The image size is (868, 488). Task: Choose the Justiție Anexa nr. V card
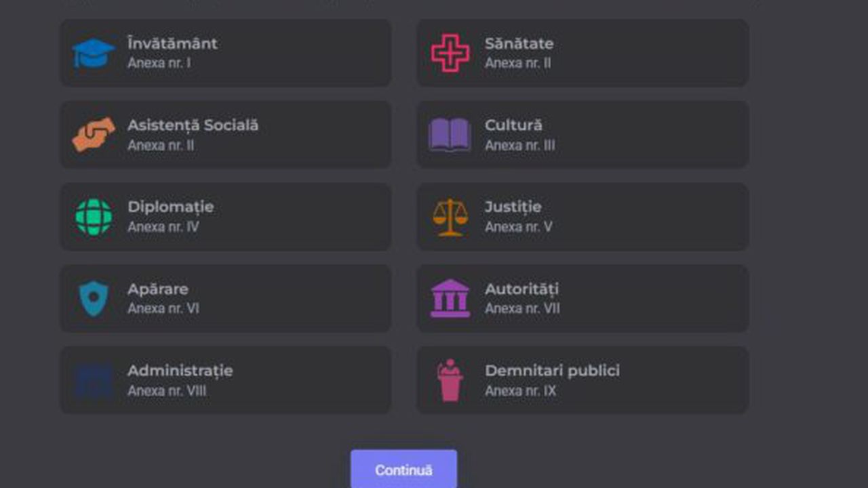click(x=583, y=217)
